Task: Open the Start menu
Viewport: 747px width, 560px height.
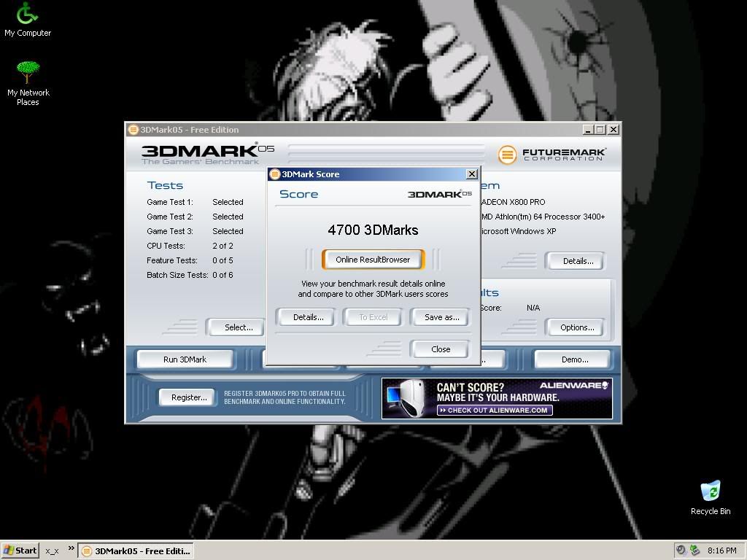Action: [x=20, y=551]
